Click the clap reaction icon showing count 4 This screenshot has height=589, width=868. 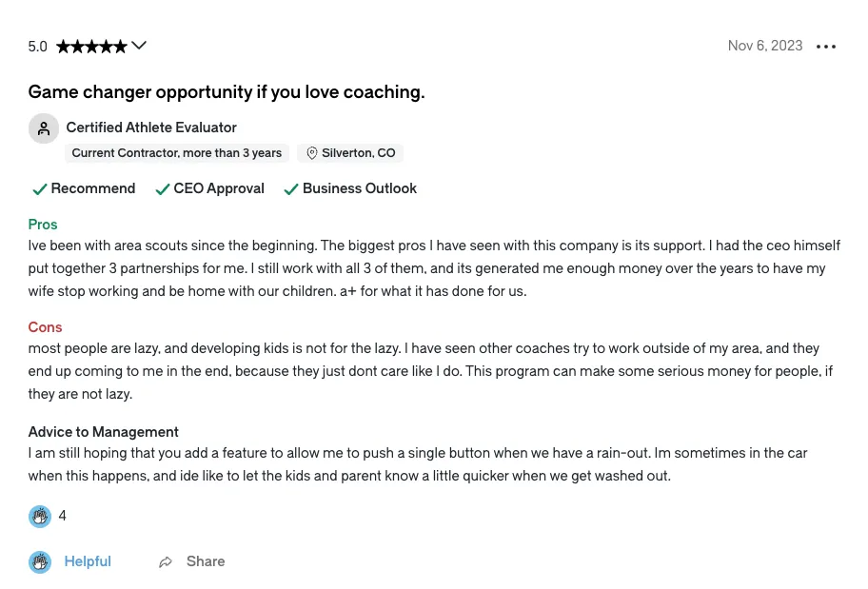(40, 517)
